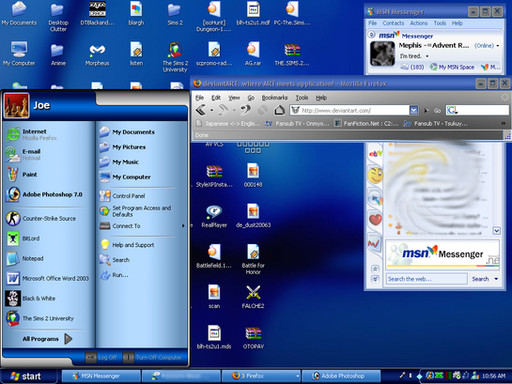512x384 pixels.
Task: Click Firefox Home button
Action: tap(279, 110)
